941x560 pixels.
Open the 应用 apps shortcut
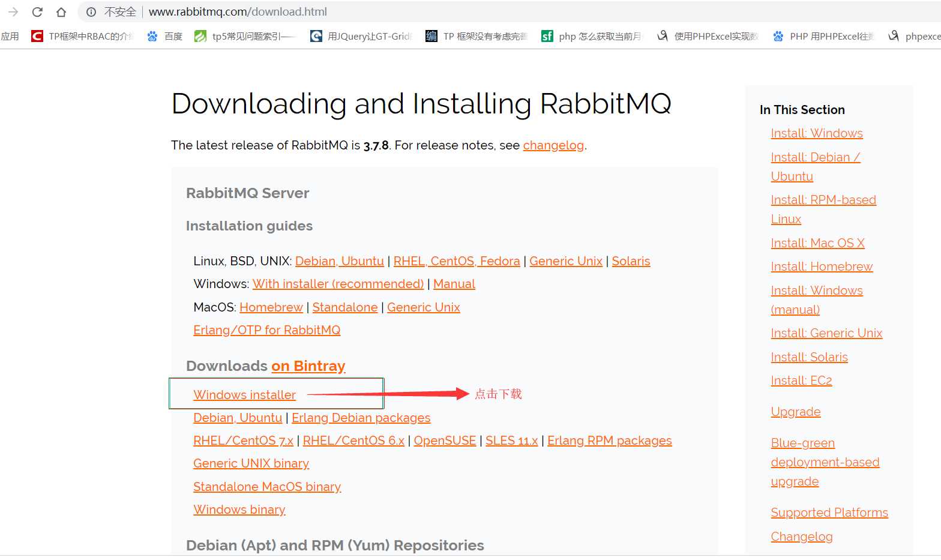pos(10,37)
